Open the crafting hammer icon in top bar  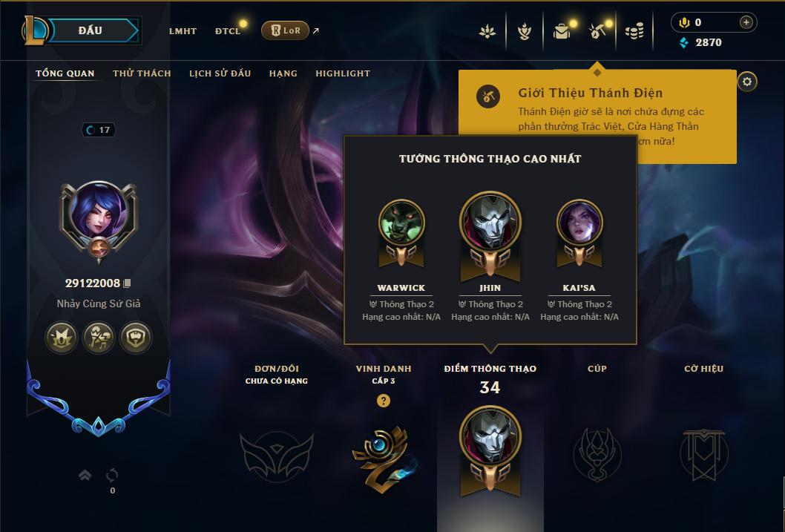tap(597, 31)
